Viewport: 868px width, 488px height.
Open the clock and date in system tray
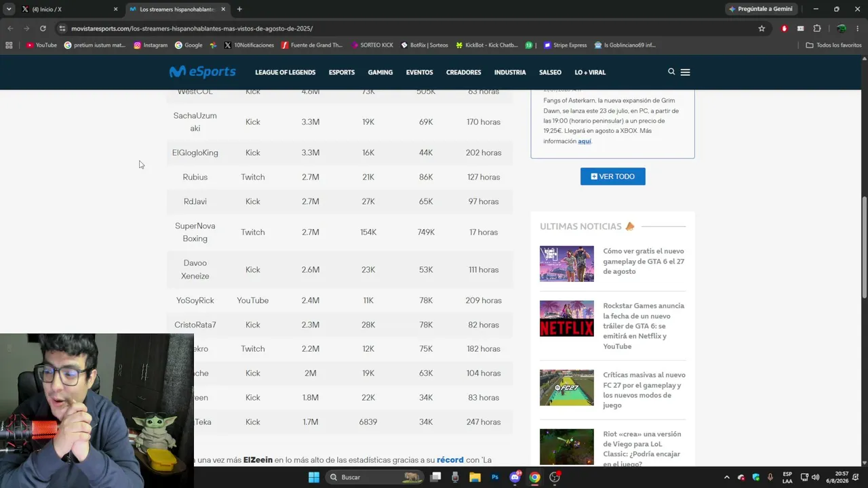[841, 477]
